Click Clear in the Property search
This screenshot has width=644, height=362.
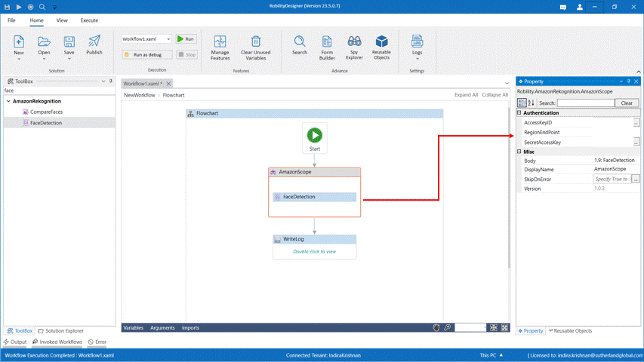tap(626, 103)
